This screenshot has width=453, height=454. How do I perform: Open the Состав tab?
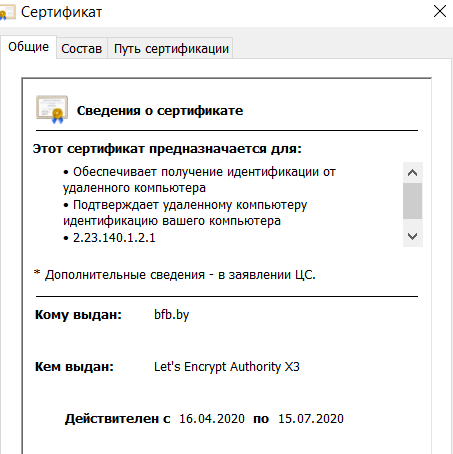click(x=82, y=49)
